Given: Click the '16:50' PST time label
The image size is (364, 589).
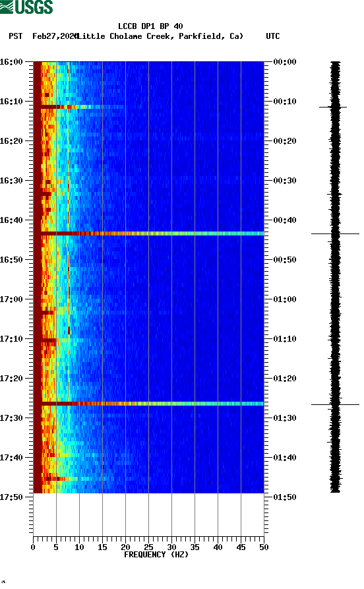Looking at the screenshot, I should tap(11, 260).
